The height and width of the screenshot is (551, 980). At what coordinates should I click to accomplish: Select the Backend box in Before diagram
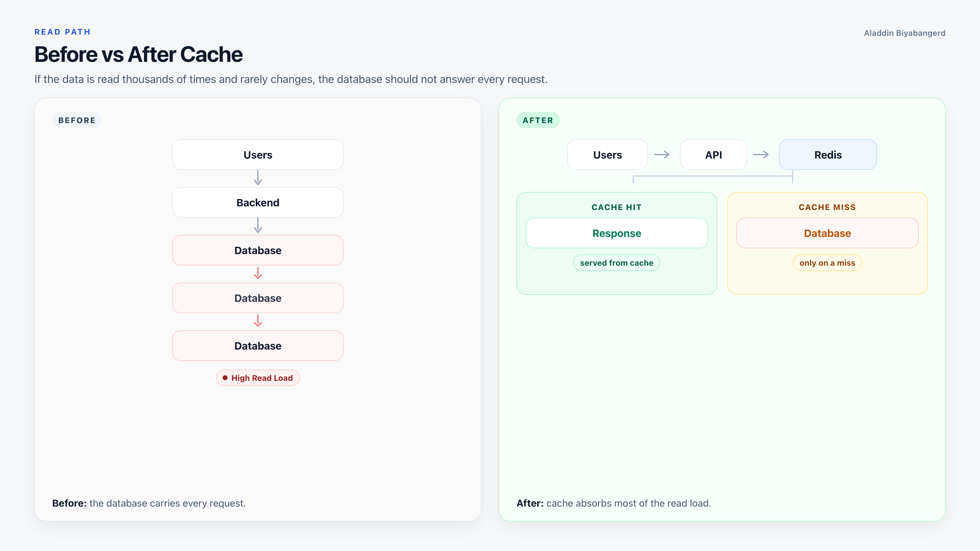(x=258, y=202)
